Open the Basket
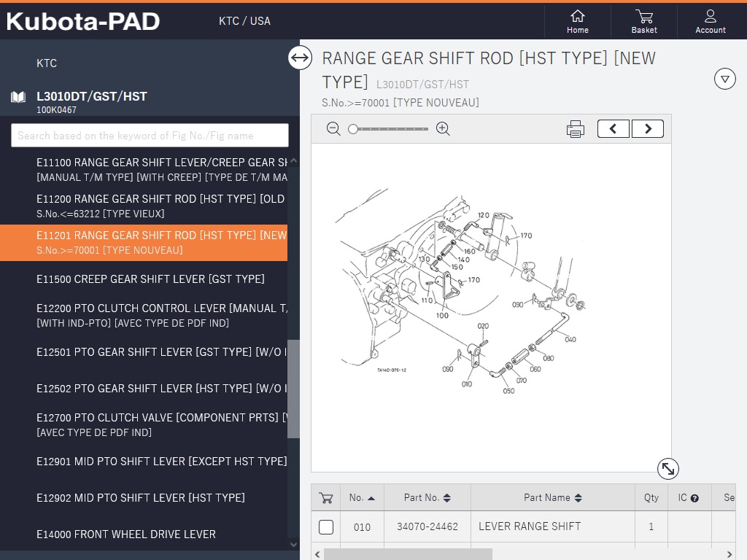This screenshot has width=747, height=560. click(644, 21)
